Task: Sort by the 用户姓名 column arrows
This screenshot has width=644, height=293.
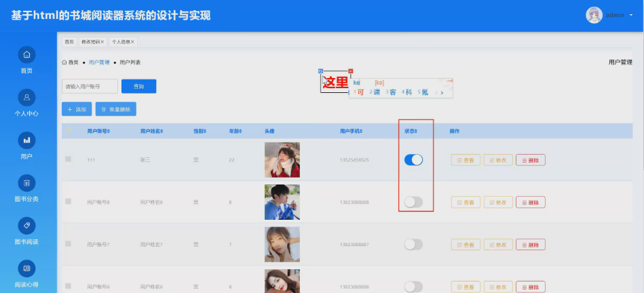Action: coord(162,132)
